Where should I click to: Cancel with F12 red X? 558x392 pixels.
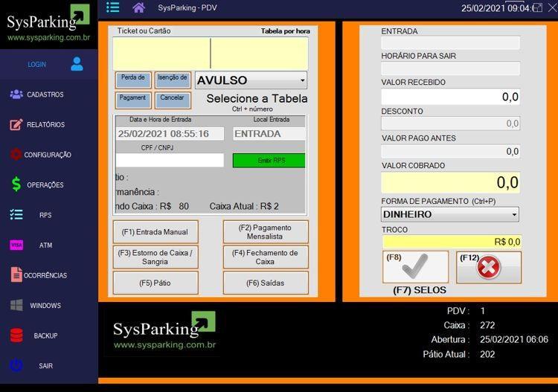(489, 267)
